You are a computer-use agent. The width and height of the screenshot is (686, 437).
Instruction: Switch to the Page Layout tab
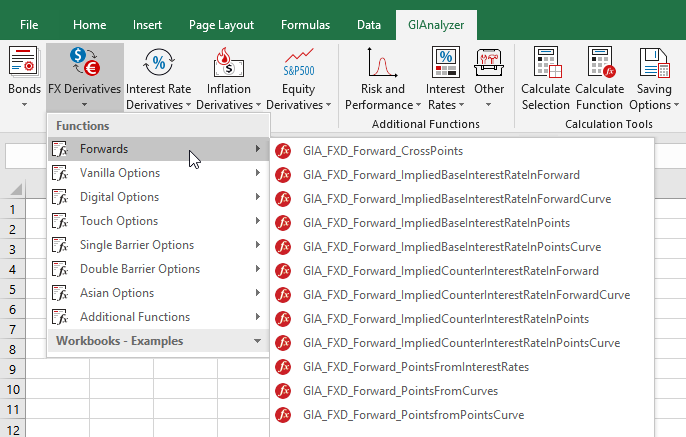tap(221, 25)
